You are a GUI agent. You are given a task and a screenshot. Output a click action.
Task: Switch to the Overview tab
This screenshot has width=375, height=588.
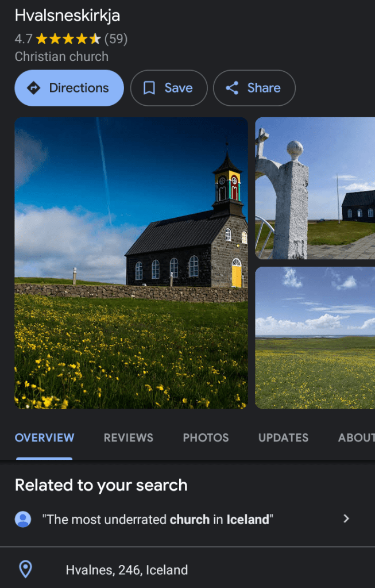44,437
